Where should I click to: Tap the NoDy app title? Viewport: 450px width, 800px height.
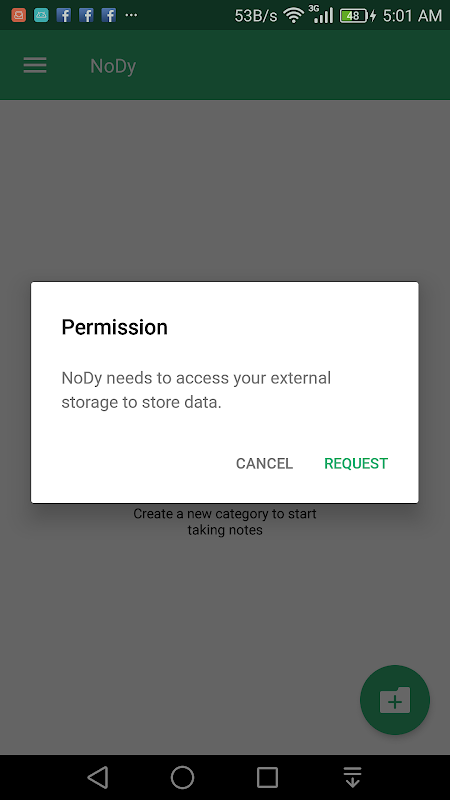point(113,66)
